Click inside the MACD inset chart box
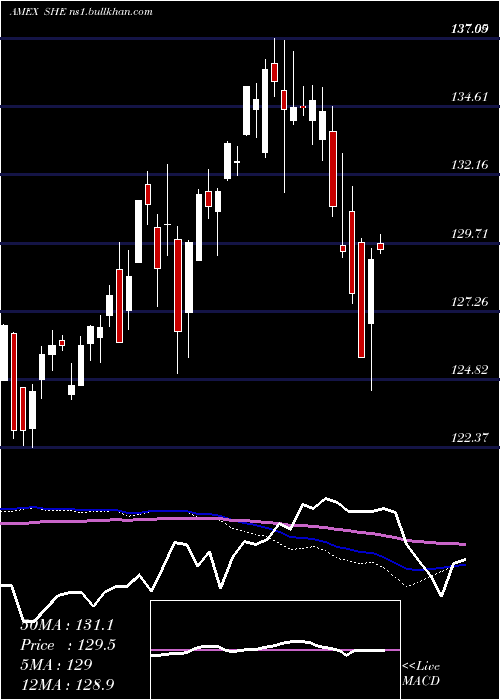The image size is (500, 700). (x=275, y=650)
